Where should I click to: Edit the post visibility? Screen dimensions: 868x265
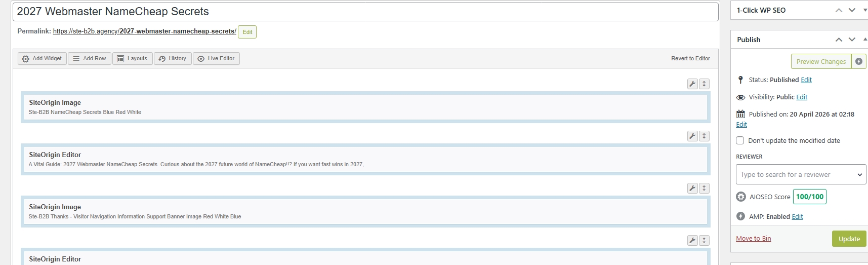tap(802, 97)
